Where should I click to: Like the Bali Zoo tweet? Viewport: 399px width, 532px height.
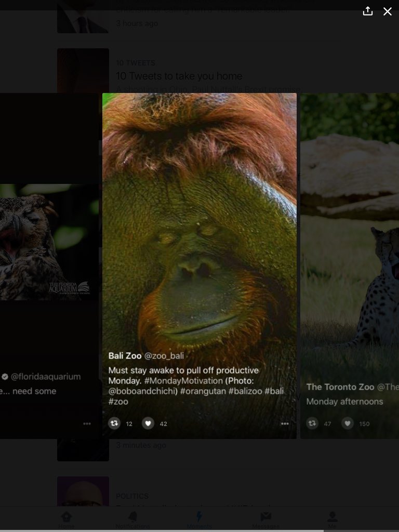coord(148,423)
